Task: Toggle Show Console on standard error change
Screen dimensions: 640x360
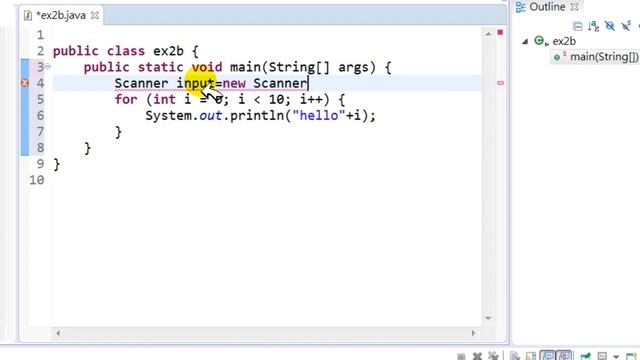Action: tap(564, 356)
